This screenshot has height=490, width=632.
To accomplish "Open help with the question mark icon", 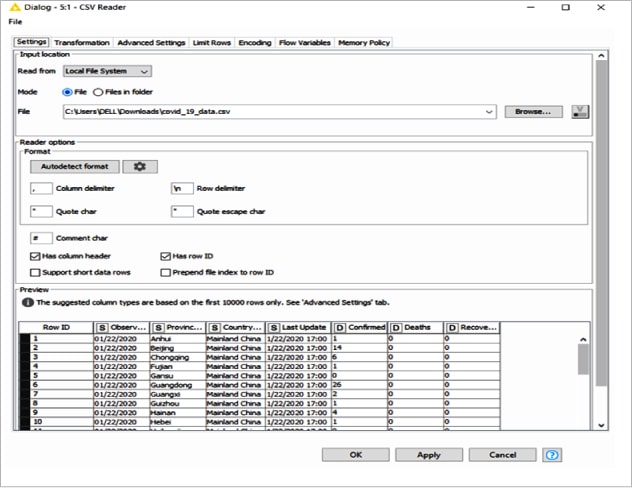I will pyautogui.click(x=551, y=454).
